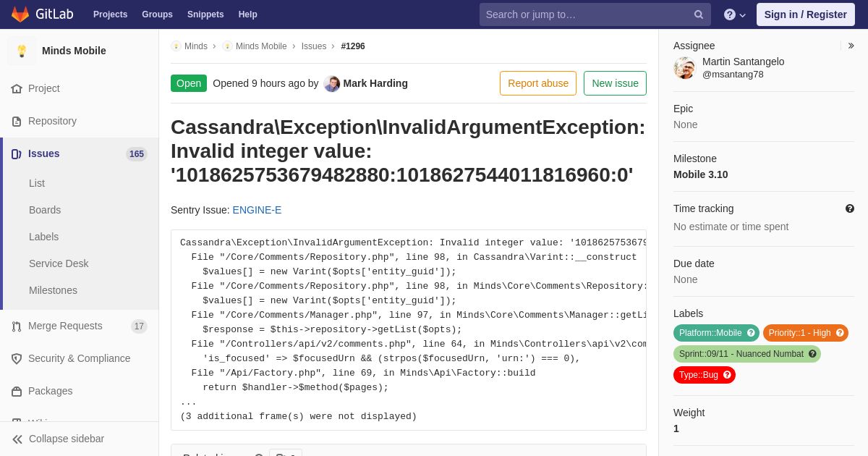Open the ENGINE-E Sentry link
Viewport: 868px width, 456px height.
point(257,210)
